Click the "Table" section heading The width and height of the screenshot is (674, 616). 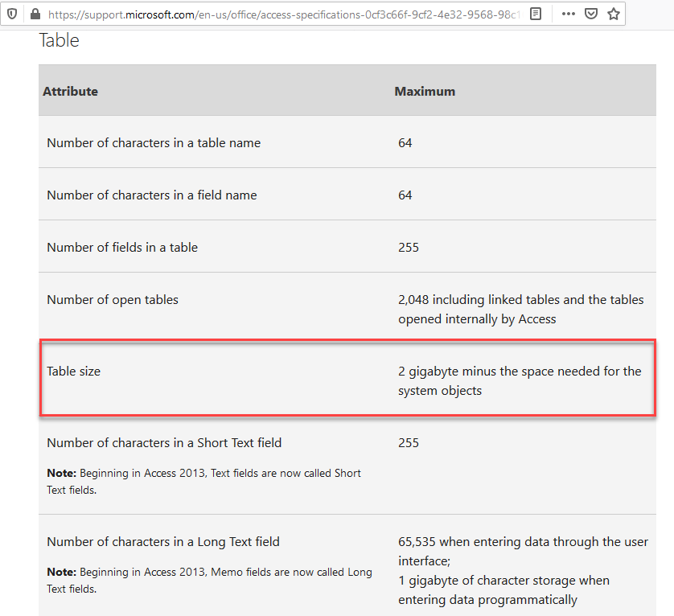click(60, 40)
